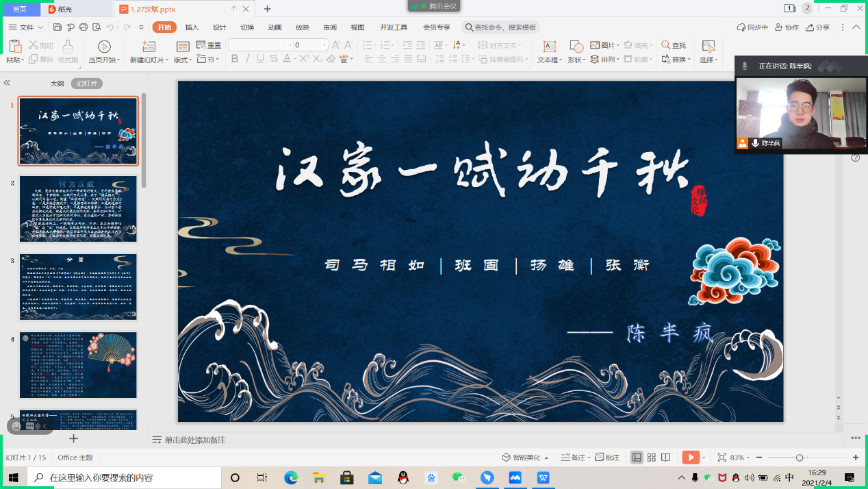
Task: Click the Share (分享) button
Action: 818,27
